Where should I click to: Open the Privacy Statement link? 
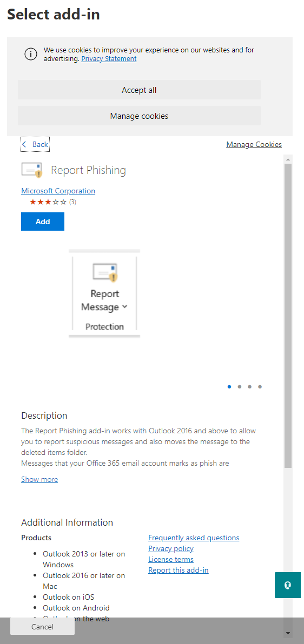109,59
